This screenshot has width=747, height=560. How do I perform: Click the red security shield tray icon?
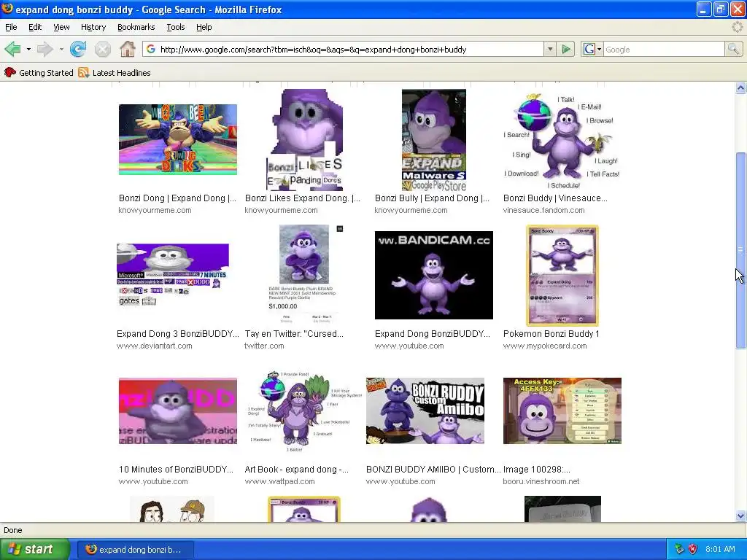693,549
